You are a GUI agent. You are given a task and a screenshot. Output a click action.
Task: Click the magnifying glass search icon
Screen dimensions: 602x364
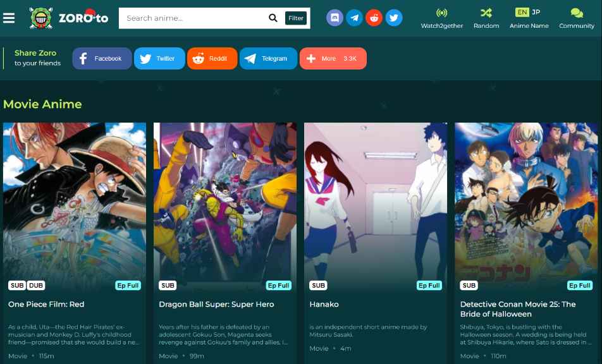(273, 18)
